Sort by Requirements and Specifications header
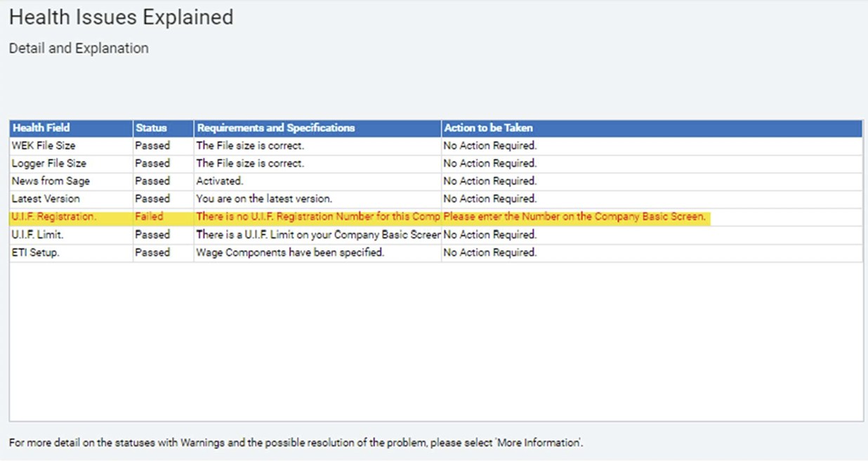Image resolution: width=868 pixels, height=461 pixels. [275, 128]
